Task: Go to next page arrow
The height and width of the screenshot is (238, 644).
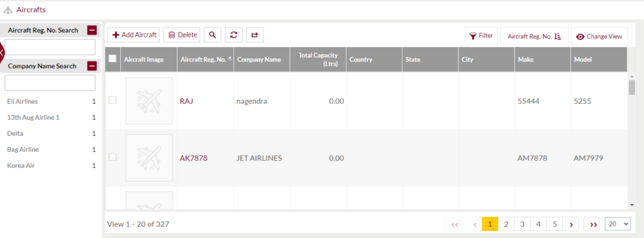Action: [x=571, y=224]
